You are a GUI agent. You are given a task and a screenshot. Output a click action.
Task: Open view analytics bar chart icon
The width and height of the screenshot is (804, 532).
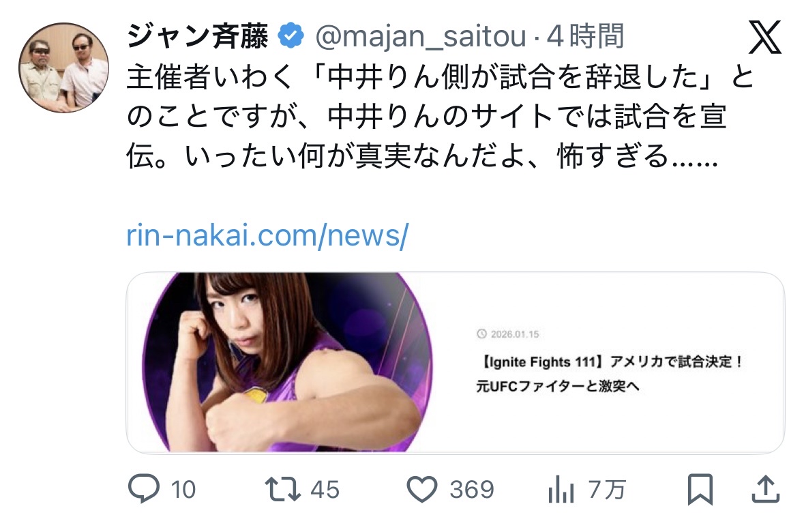561,489
